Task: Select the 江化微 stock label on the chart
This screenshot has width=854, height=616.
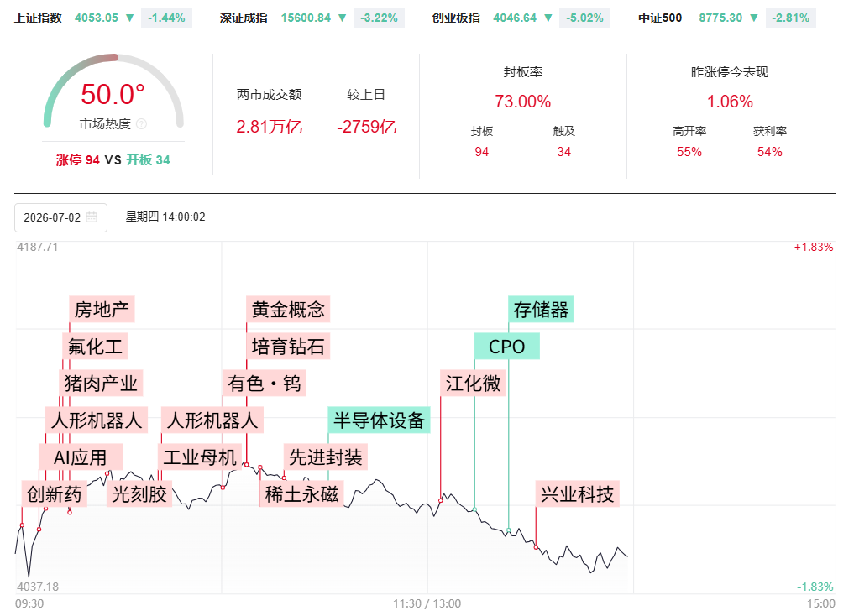Action: 474,383
